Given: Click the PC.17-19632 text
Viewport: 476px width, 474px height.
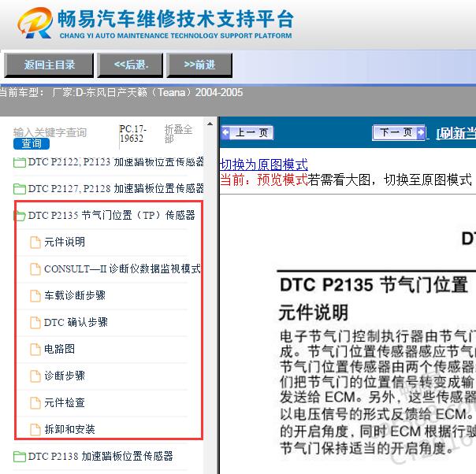Looking at the screenshot, I should 133,134.
